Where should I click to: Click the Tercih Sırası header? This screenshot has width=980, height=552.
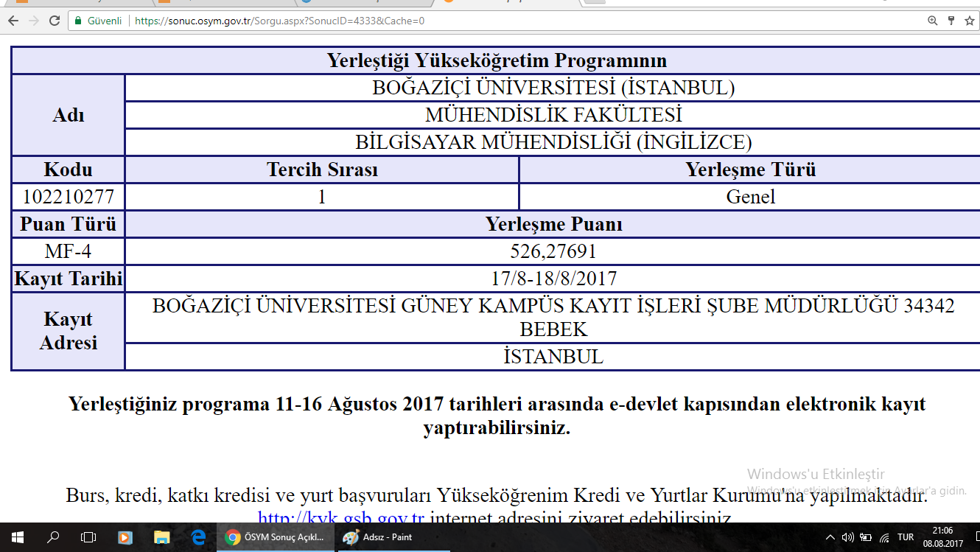click(x=322, y=170)
